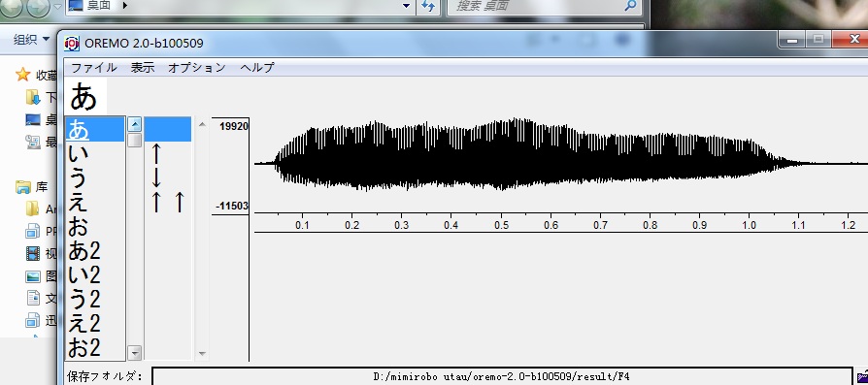The width and height of the screenshot is (868, 385).
Task: Click the scroll-up arrow of the syllable list
Action: [x=135, y=124]
